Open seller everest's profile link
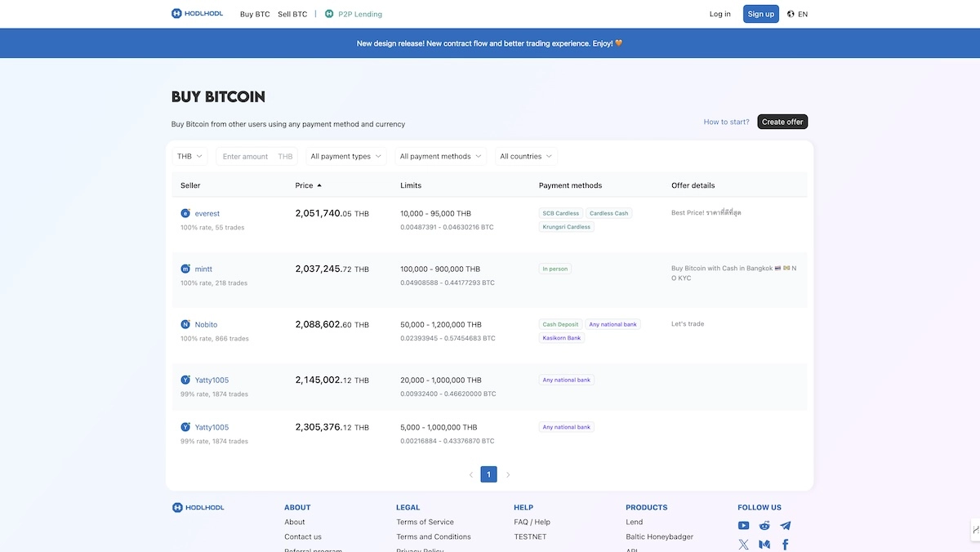The image size is (980, 552). 207,213
